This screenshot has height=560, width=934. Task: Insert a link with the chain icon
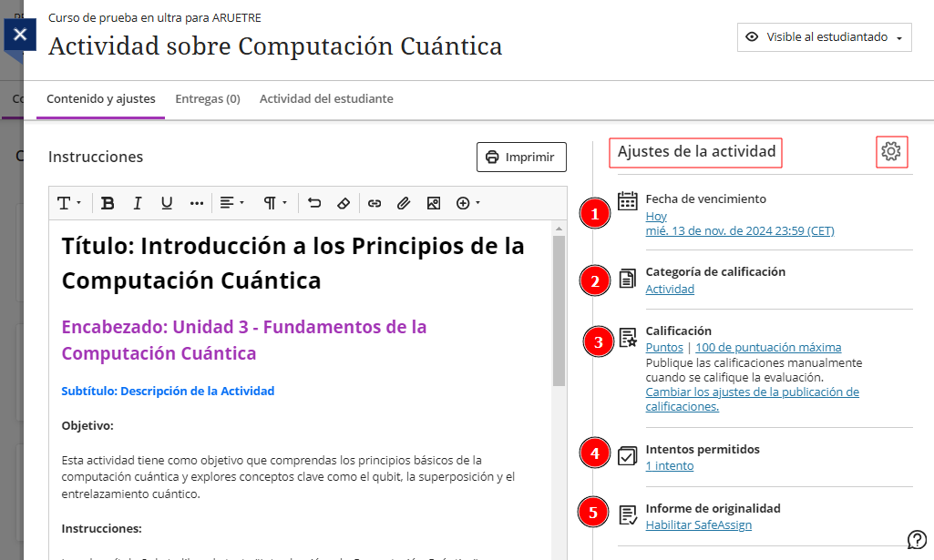(x=374, y=203)
